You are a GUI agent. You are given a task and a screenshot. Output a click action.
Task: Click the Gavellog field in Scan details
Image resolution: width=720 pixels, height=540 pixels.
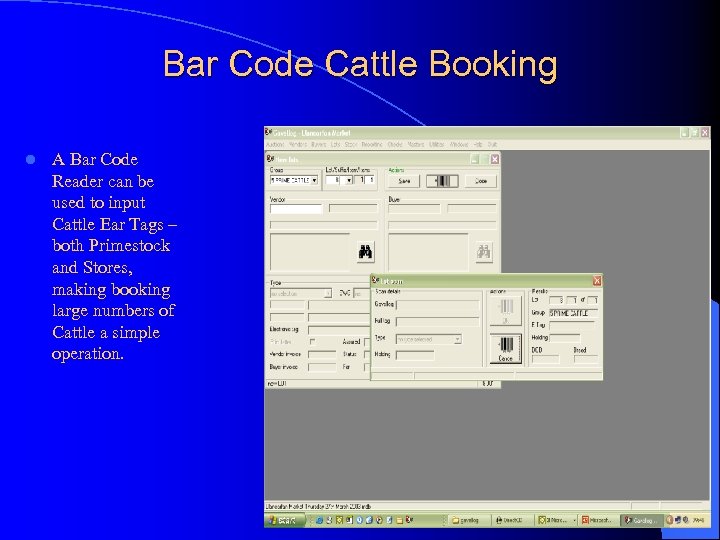(438, 305)
